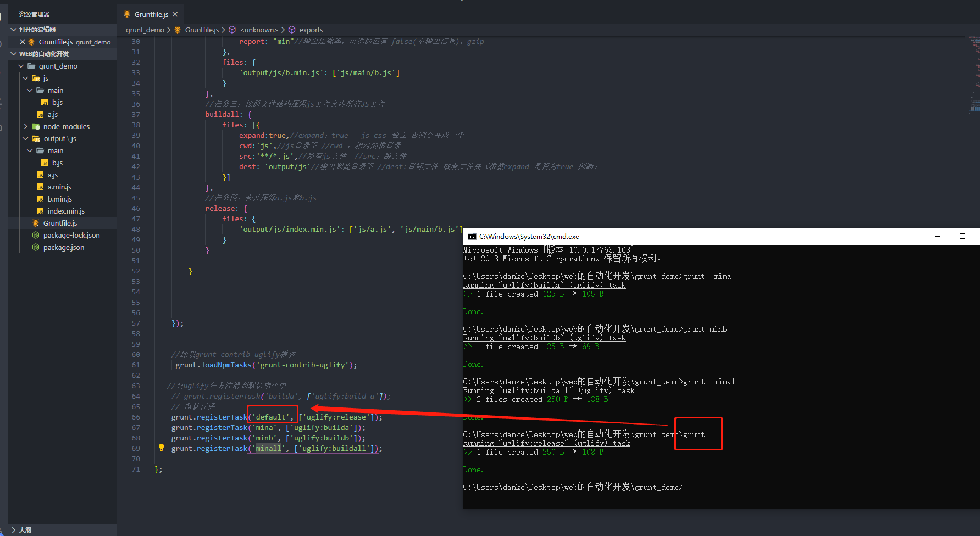This screenshot has height=536, width=980.
Task: Open index.min.js file
Action: coord(66,211)
